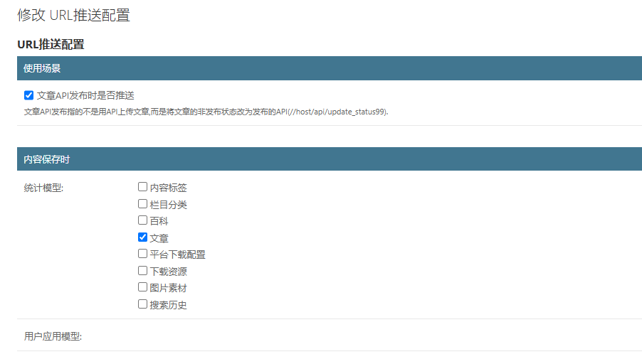The image size is (642, 364).
Task: Check the 搜索历史 checkbox
Action: (x=143, y=304)
